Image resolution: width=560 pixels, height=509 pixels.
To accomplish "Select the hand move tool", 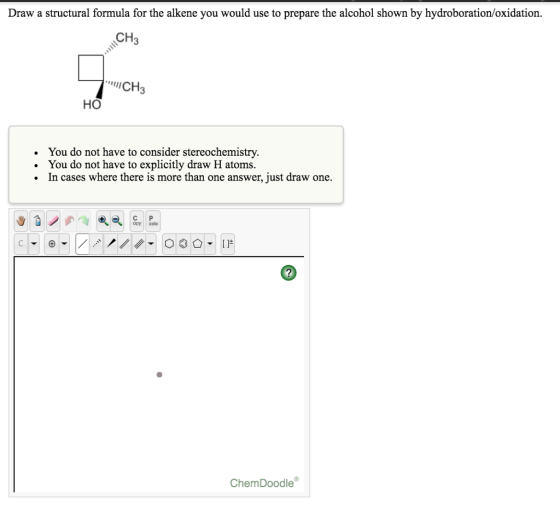I will (x=21, y=221).
